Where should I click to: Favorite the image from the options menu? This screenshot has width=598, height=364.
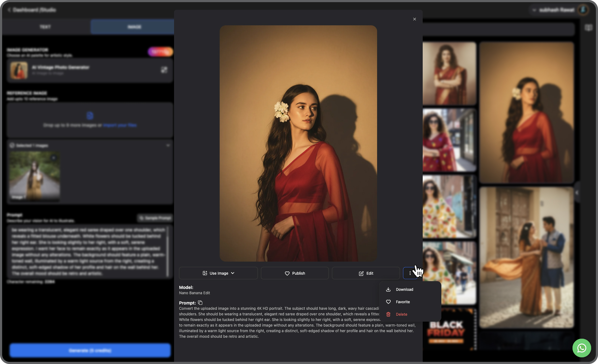click(402, 302)
